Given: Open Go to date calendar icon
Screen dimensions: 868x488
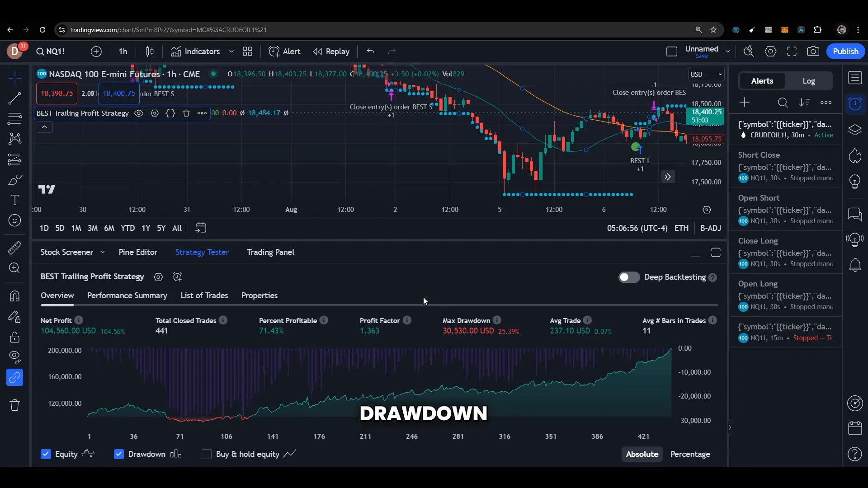Looking at the screenshot, I should click(201, 228).
